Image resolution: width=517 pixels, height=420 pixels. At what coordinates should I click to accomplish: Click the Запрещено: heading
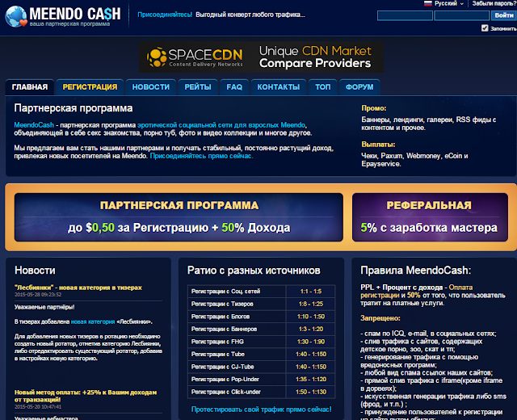click(380, 318)
